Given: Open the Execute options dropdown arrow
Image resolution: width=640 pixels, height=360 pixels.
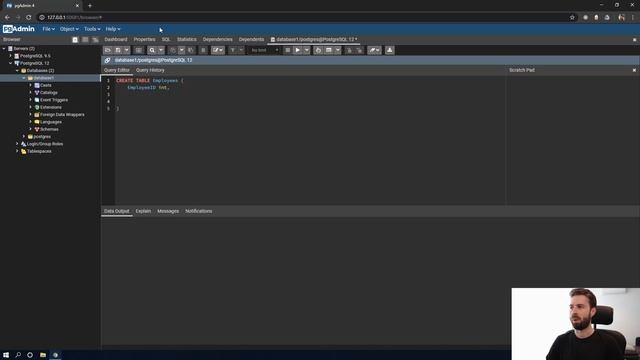Looking at the screenshot, I should 307,50.
